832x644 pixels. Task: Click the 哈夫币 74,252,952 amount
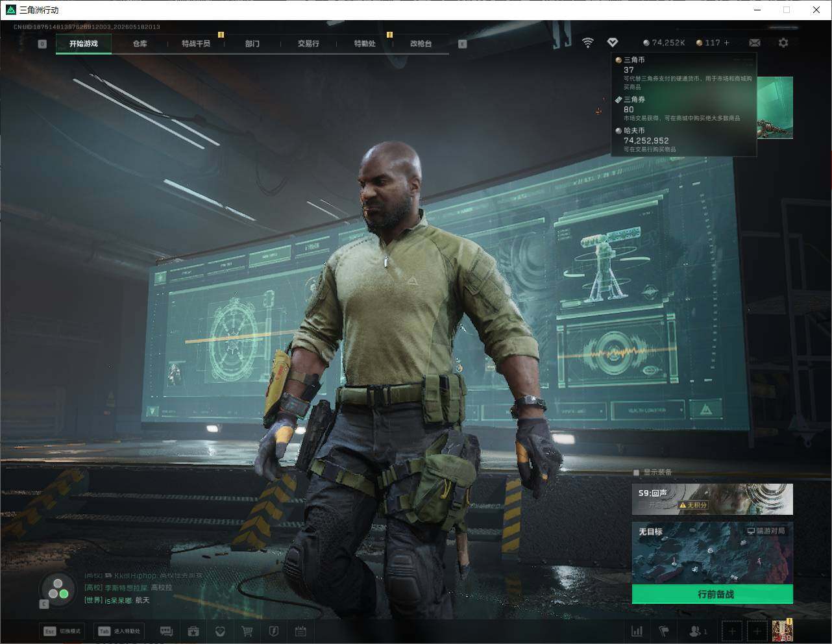[x=646, y=140]
